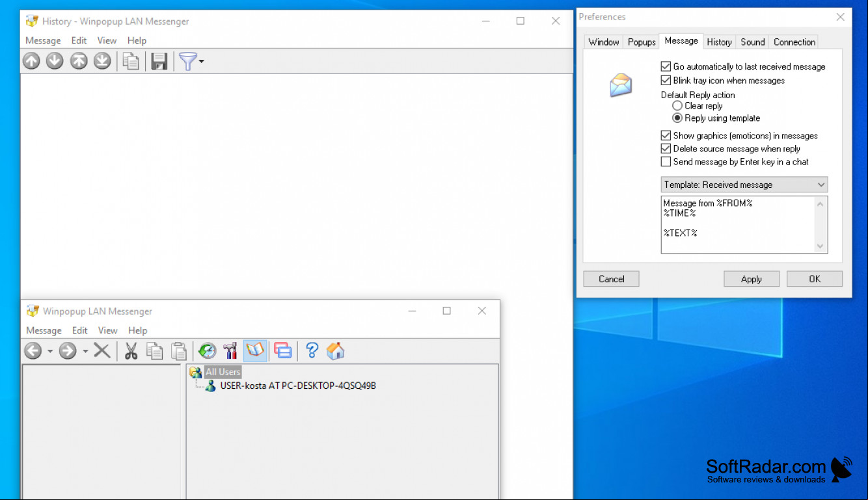868x500 pixels.
Task: Select the All Users tree node label
Action: pyautogui.click(x=223, y=372)
